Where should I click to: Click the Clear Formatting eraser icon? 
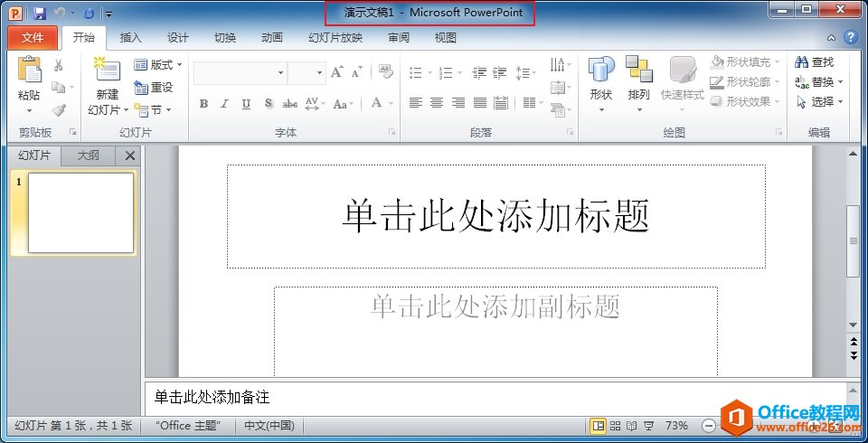click(386, 71)
